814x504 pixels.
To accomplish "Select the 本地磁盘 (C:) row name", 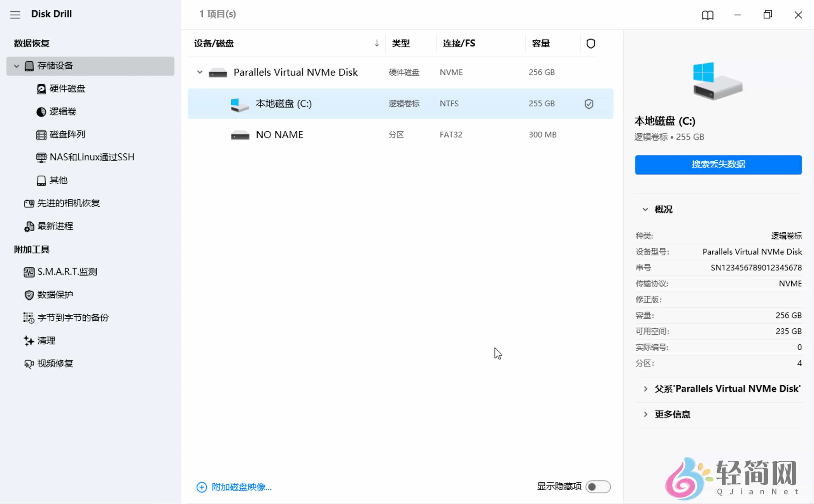I will 283,104.
